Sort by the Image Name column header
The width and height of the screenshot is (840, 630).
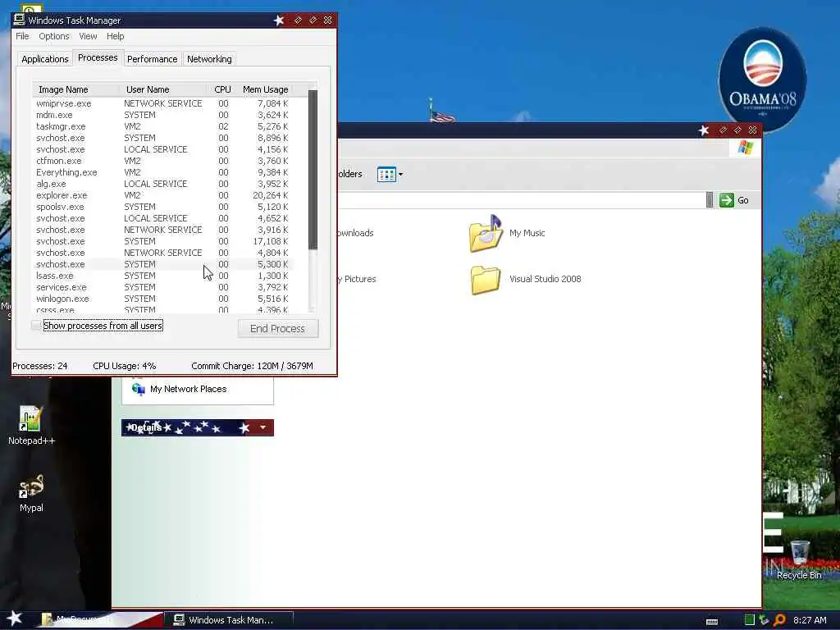click(75, 89)
